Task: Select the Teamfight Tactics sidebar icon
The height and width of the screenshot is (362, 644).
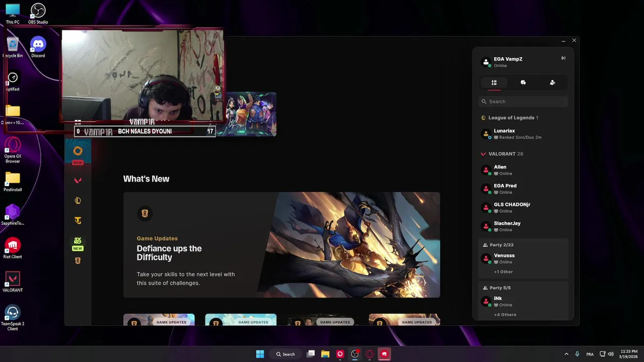Action: [x=77, y=220]
